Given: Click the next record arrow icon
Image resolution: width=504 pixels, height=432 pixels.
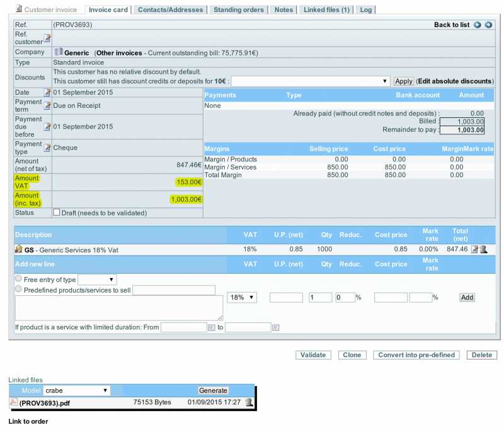Looking at the screenshot, I should [488, 25].
